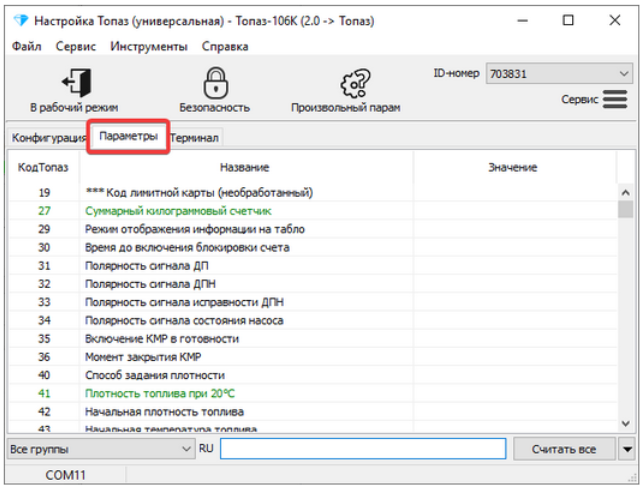
Task: Click the 'В рабочий режим' exit icon
Action: (x=77, y=82)
